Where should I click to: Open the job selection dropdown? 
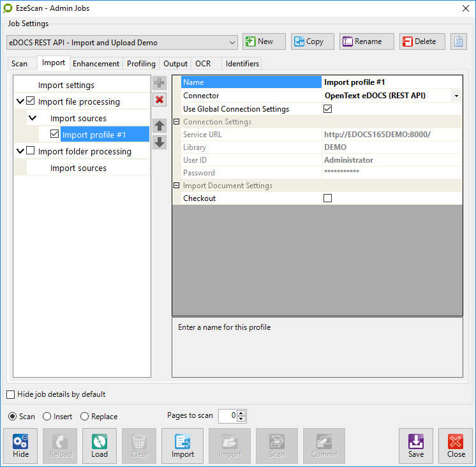coord(232,43)
